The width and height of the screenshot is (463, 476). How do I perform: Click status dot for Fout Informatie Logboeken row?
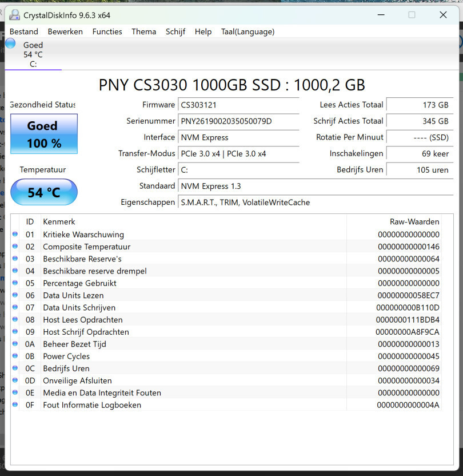click(x=15, y=404)
